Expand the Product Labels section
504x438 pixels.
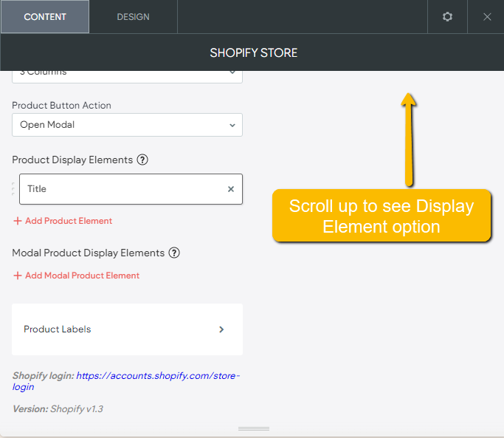point(127,329)
